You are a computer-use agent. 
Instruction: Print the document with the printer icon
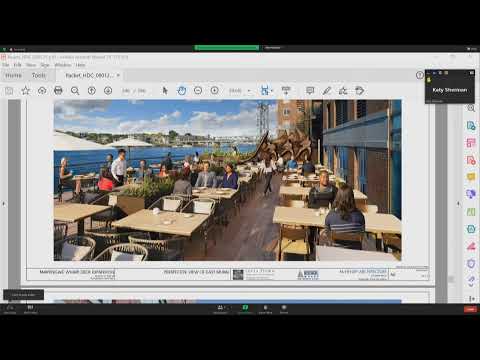point(58,91)
